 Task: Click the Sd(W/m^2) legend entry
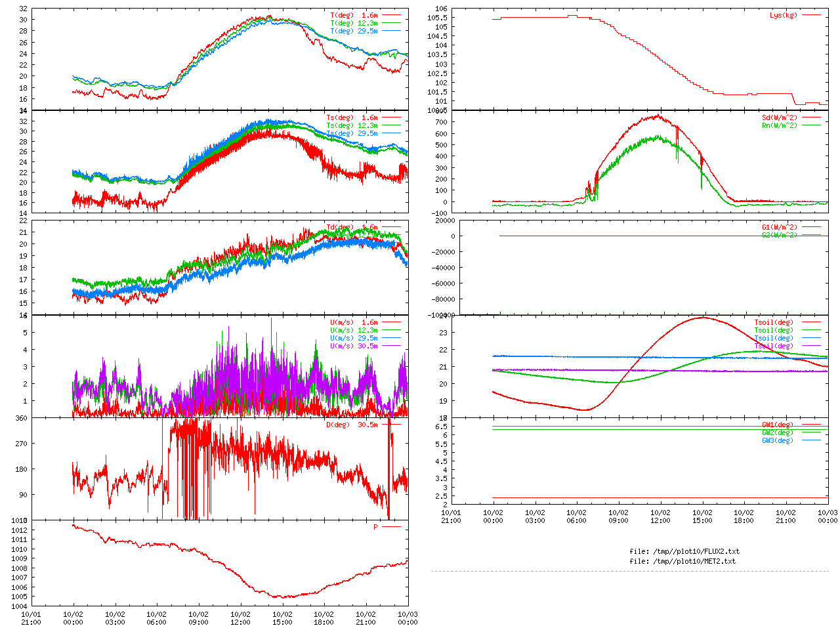point(779,118)
